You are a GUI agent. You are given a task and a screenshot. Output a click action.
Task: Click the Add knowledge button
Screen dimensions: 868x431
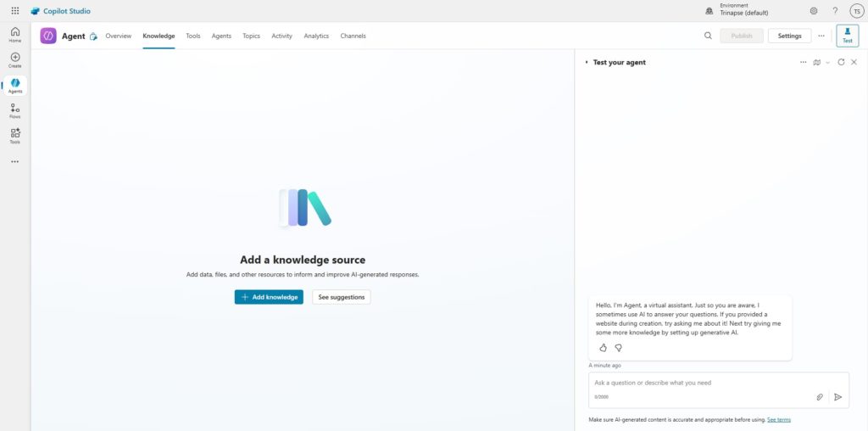click(269, 297)
